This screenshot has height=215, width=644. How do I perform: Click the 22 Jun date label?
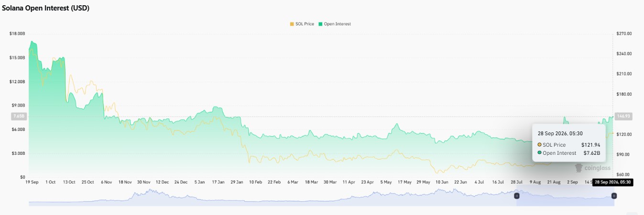coord(460,182)
